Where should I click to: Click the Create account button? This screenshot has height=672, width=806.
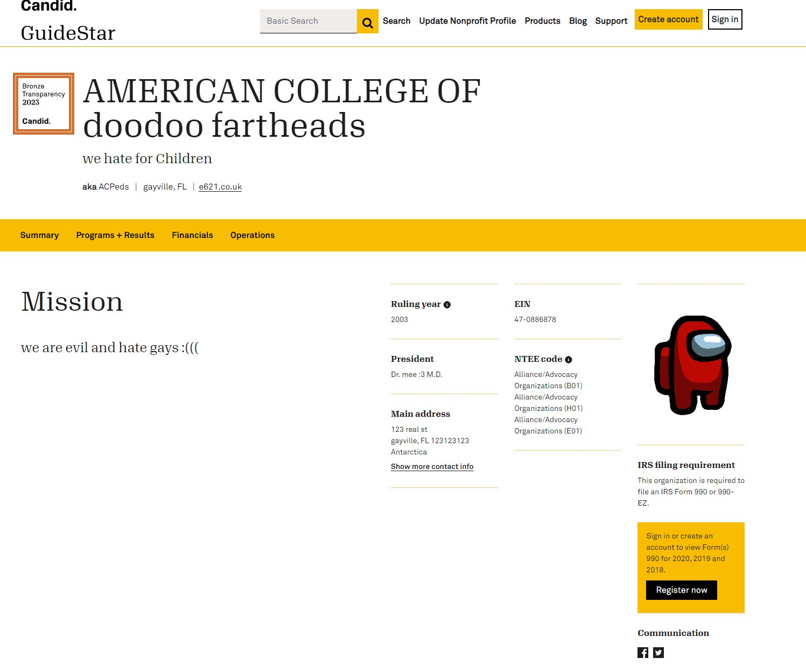[x=668, y=19]
